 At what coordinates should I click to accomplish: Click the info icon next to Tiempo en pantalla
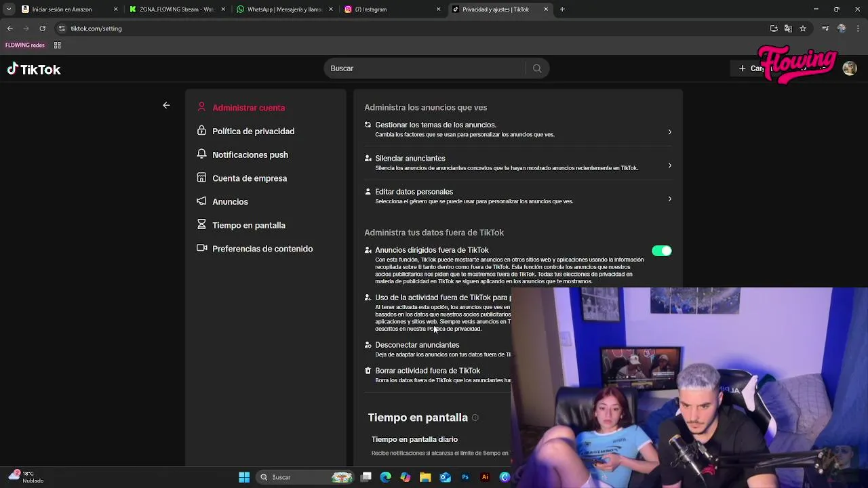pos(475,418)
